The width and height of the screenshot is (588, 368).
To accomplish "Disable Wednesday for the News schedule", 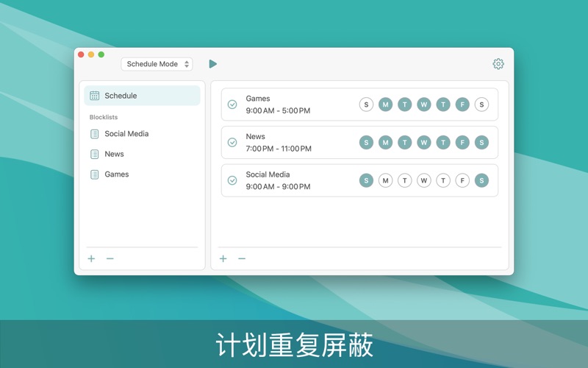I will coord(424,142).
